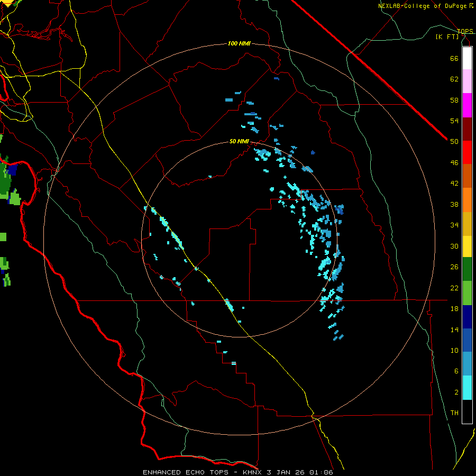The width and height of the screenshot is (476, 476).
Task: Click the light green legend swatch
Action: pyautogui.click(x=467, y=293)
